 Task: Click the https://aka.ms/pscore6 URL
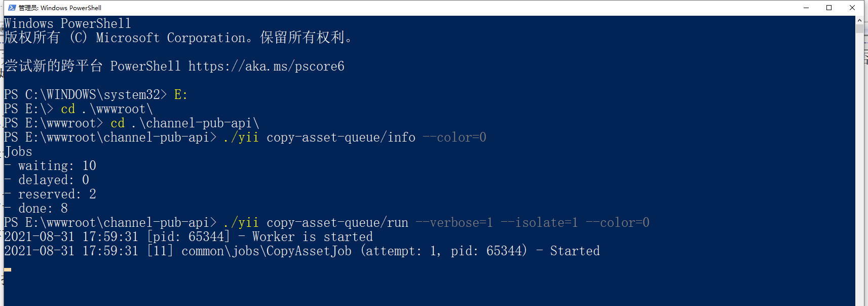coord(266,66)
